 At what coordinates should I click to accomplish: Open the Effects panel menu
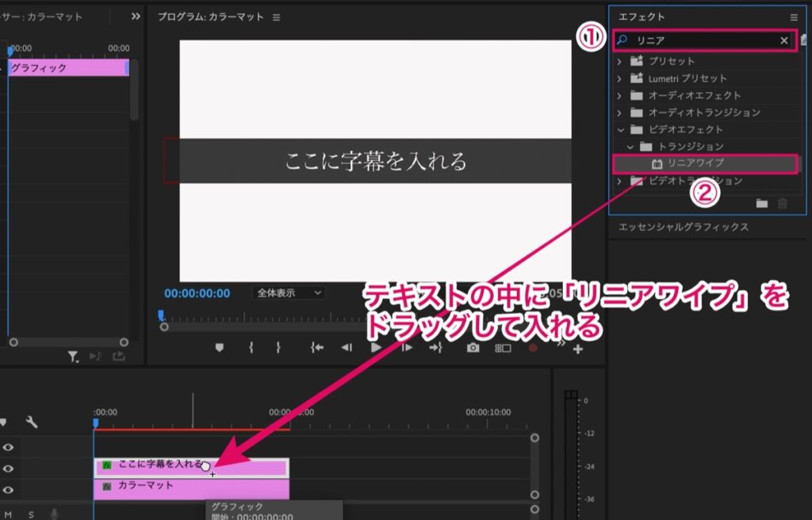click(x=794, y=17)
